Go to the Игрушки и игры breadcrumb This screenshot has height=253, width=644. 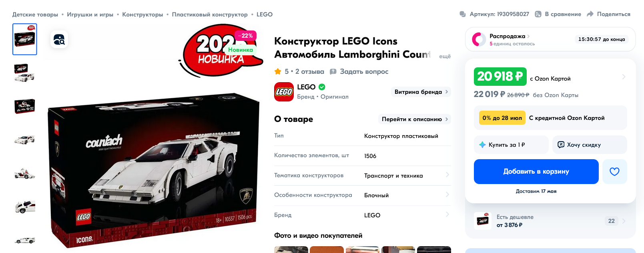tap(90, 14)
